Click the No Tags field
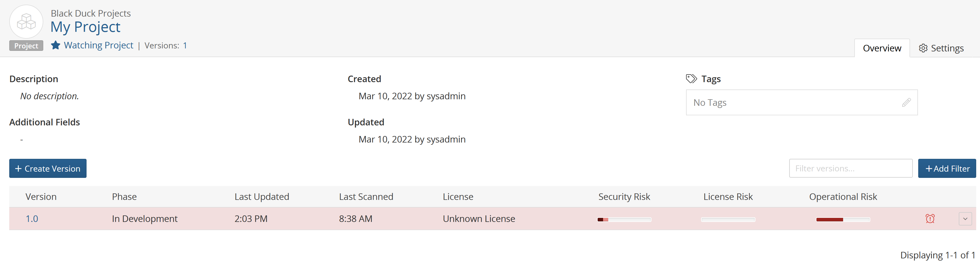 coord(791,103)
